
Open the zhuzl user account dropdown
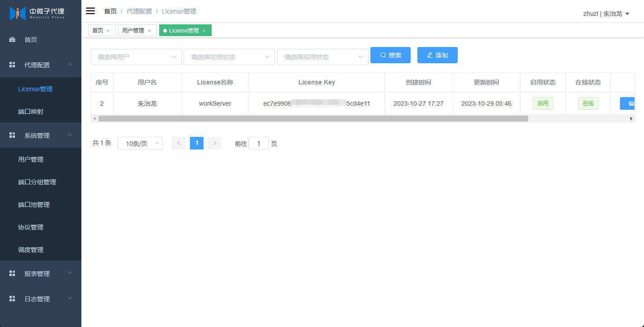tap(606, 14)
